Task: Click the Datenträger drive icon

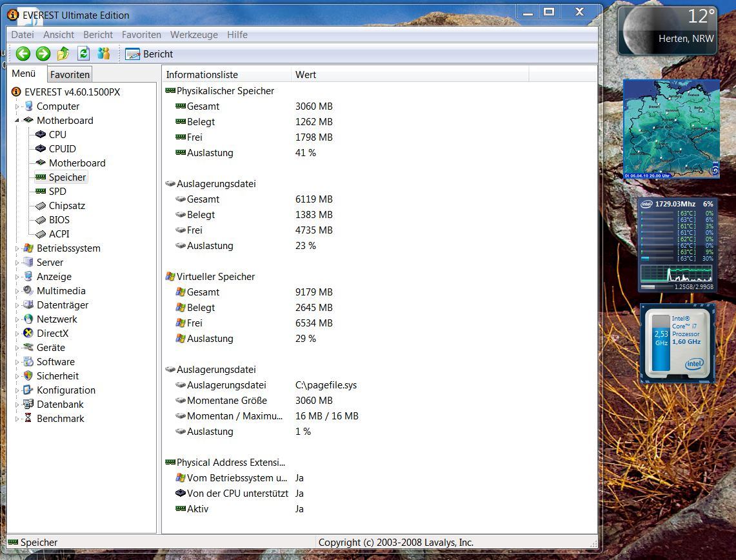Action: tap(28, 305)
